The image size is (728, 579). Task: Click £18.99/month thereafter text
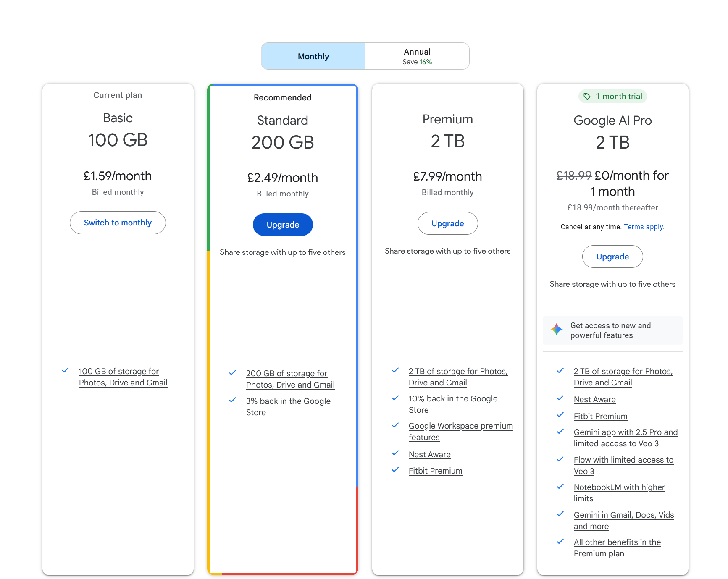(x=612, y=207)
